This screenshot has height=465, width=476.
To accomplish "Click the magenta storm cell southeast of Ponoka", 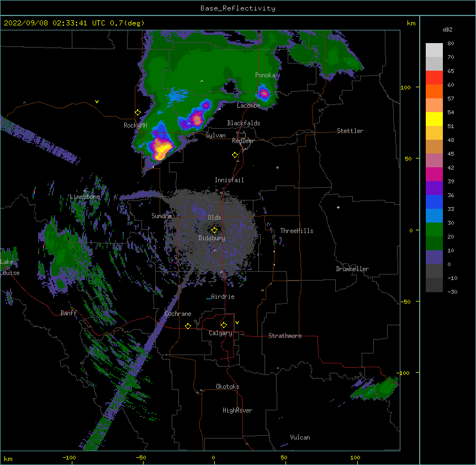I will pos(264,93).
